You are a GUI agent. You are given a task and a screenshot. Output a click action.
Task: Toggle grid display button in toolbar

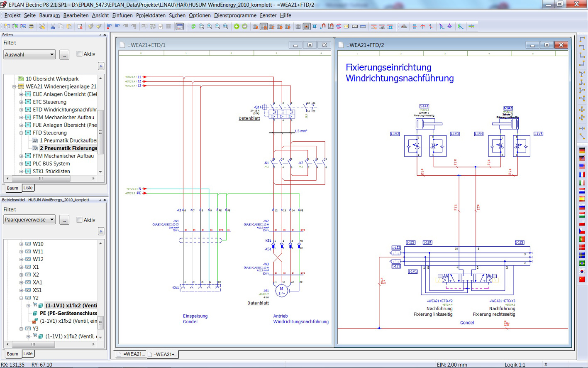pyautogui.click(x=298, y=27)
